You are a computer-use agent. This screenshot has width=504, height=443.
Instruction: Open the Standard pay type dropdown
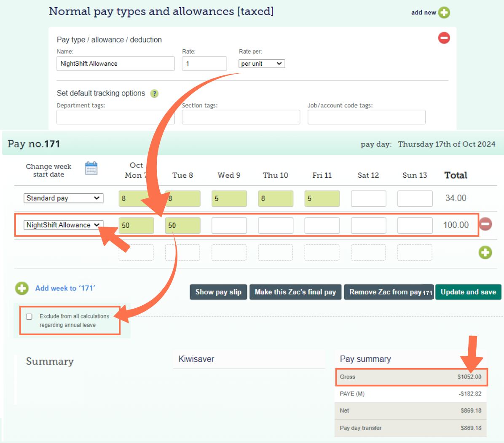63,198
